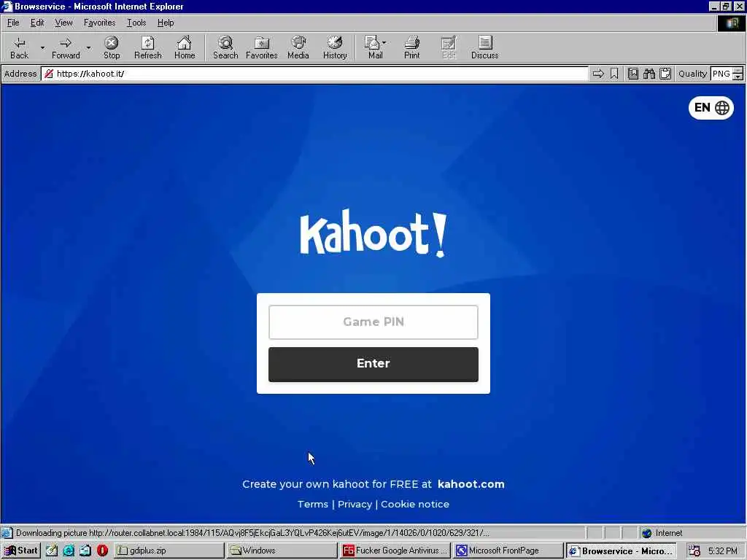Image resolution: width=747 pixels, height=560 pixels.
Task: Open the View menu
Action: pyautogui.click(x=63, y=23)
